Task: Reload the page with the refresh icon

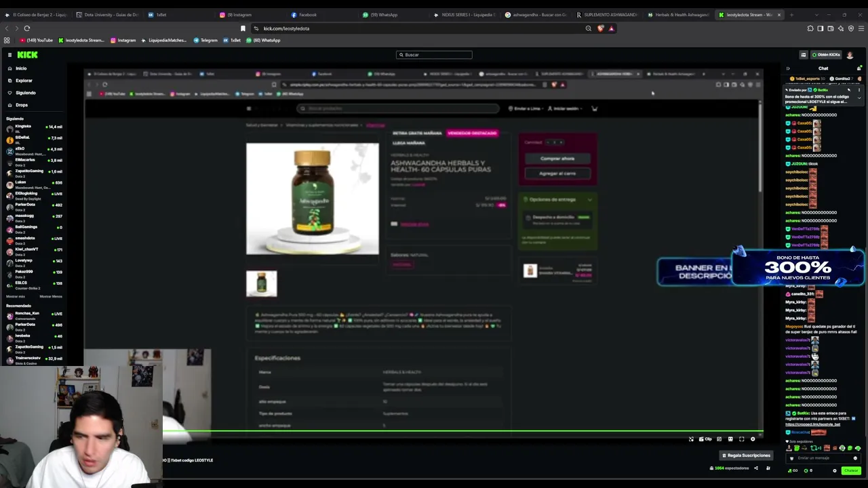Action: (x=27, y=28)
